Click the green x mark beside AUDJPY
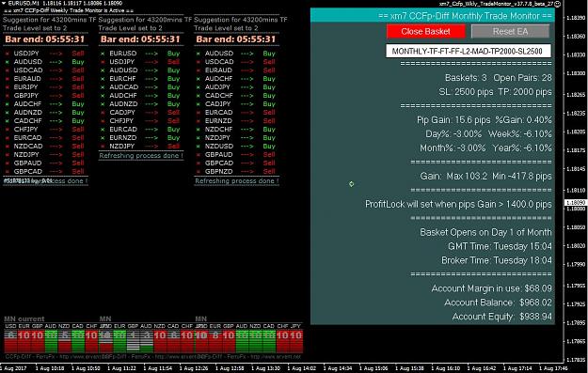588x373 pixels. [198, 87]
